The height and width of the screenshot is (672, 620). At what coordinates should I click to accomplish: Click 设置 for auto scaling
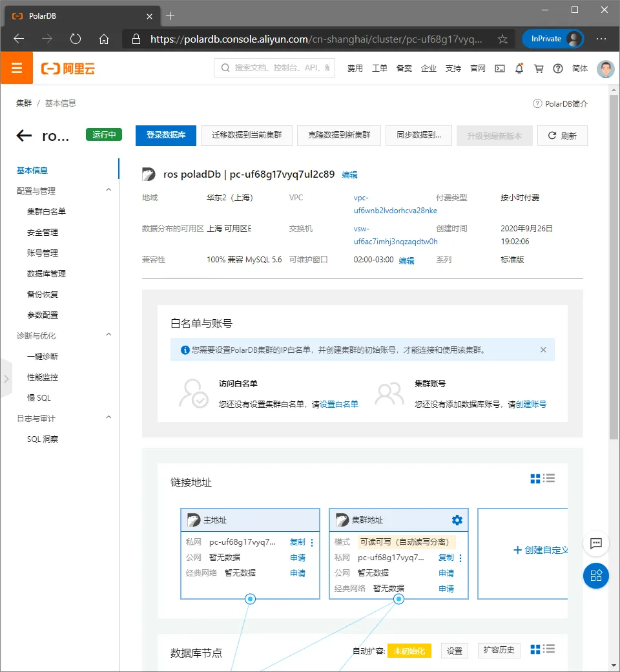tap(454, 651)
